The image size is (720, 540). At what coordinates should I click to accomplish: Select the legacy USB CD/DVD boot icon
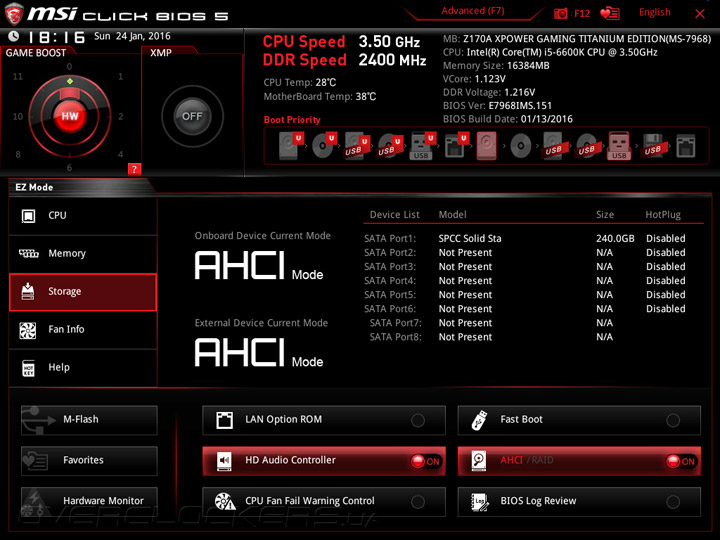coord(587,146)
